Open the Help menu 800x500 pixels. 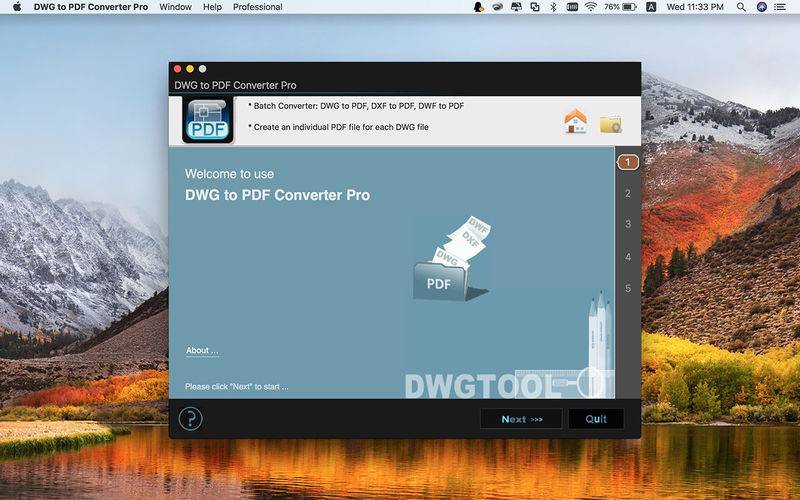click(x=212, y=7)
